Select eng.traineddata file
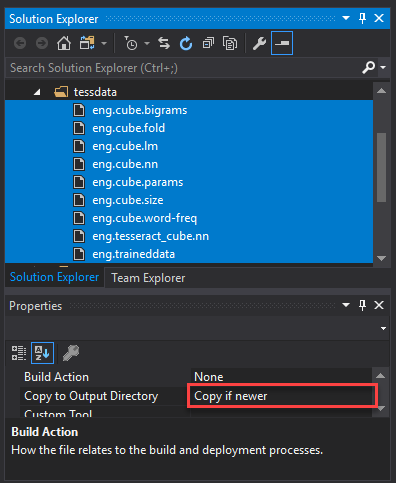Image resolution: width=396 pixels, height=483 pixels. point(134,254)
